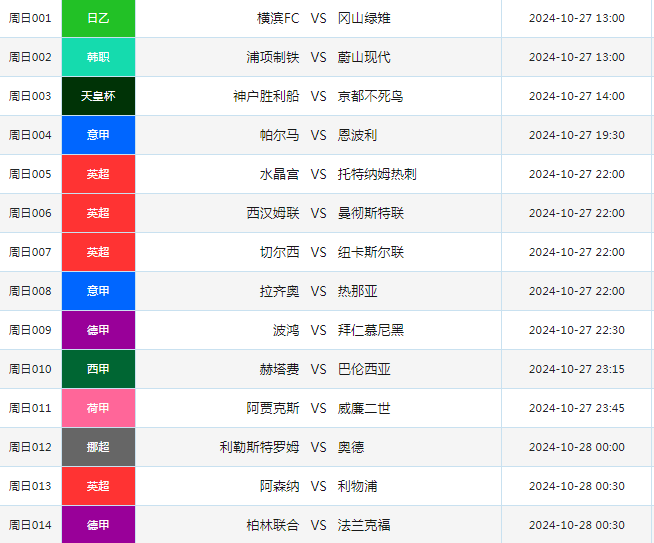This screenshot has width=654, height=543.
Task: Click match number 周日007
Action: click(30, 252)
